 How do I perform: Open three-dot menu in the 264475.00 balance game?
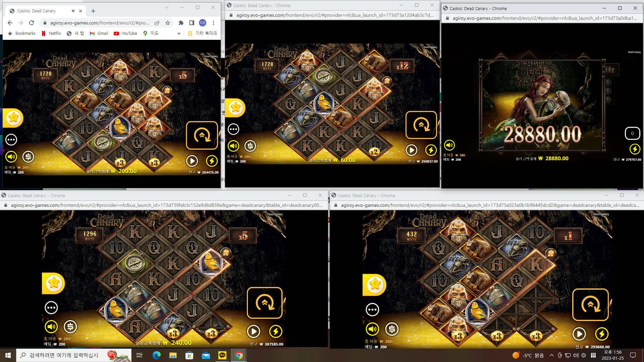(x=11, y=139)
